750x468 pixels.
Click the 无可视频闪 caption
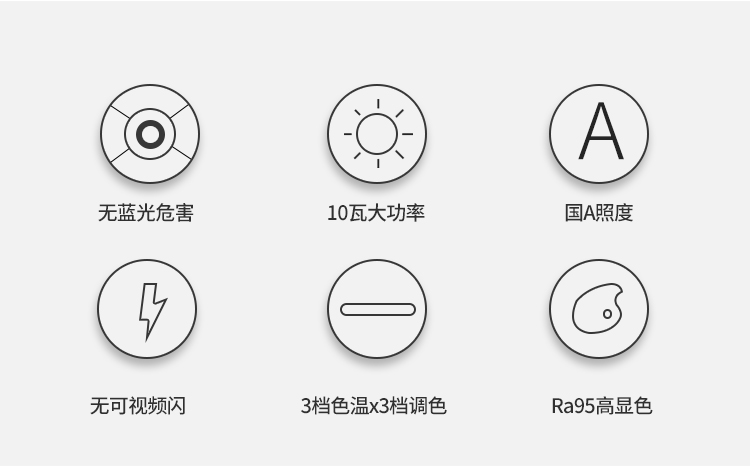coord(138,406)
